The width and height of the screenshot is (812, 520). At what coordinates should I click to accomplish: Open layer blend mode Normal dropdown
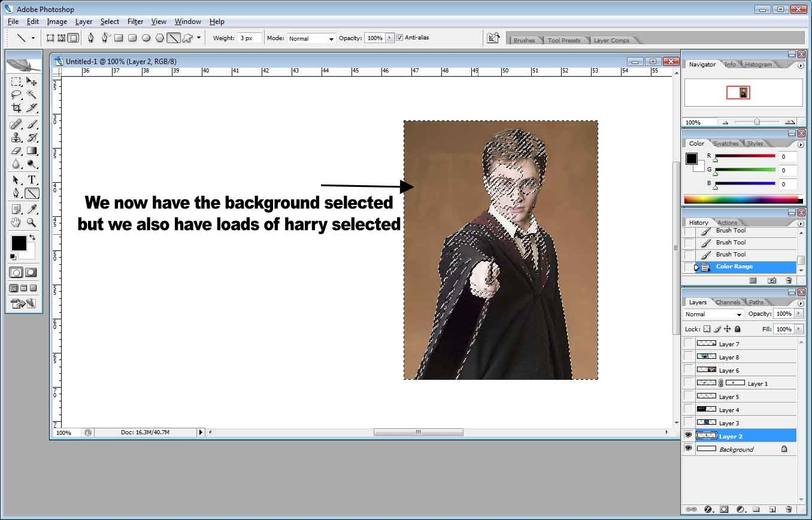pyautogui.click(x=714, y=314)
